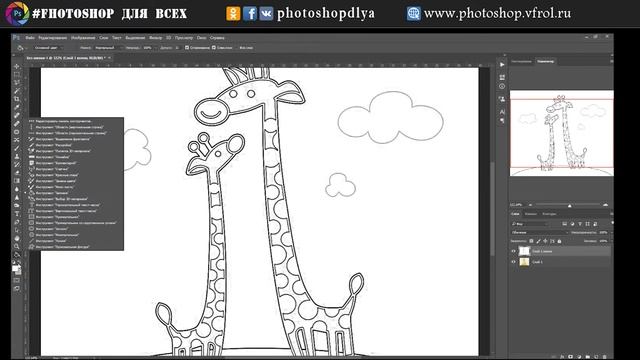
Task: Open www.photoshop.vfrol.ru link
Action: pos(497,13)
